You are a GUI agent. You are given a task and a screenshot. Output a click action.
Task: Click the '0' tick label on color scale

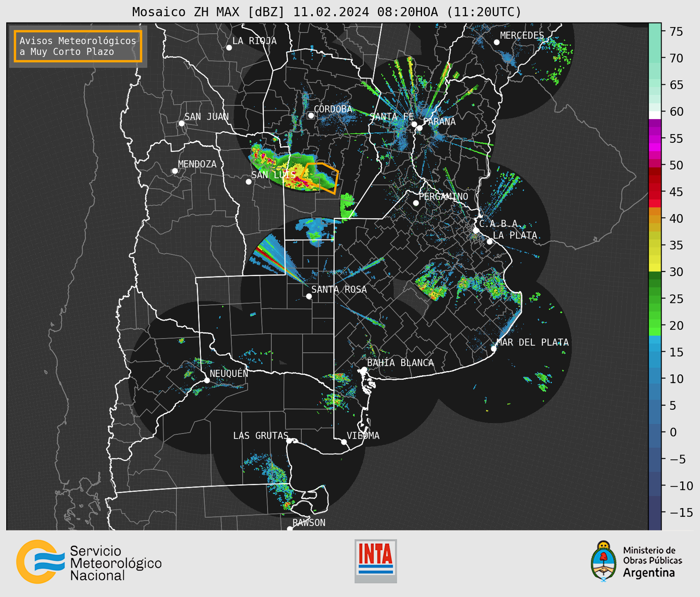(673, 432)
